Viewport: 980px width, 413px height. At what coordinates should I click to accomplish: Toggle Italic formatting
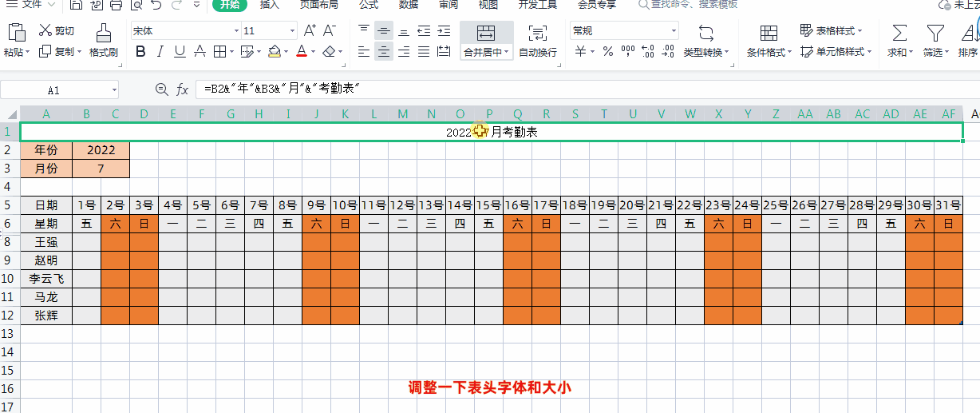pyautogui.click(x=160, y=52)
